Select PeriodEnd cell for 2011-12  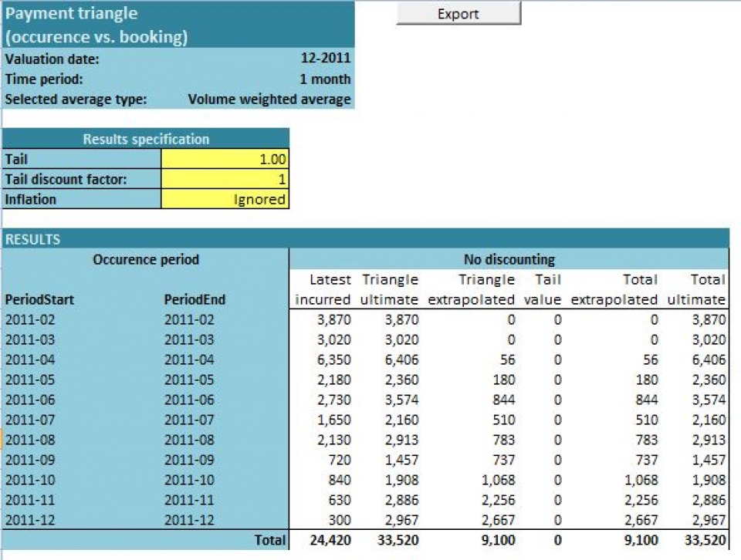[x=189, y=520]
